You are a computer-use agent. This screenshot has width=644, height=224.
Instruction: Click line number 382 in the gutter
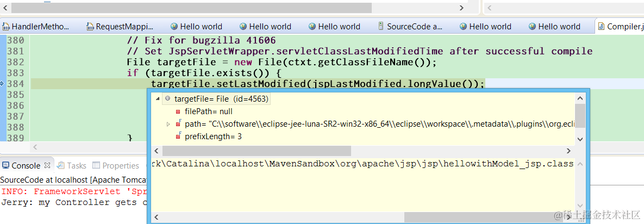coord(16,63)
